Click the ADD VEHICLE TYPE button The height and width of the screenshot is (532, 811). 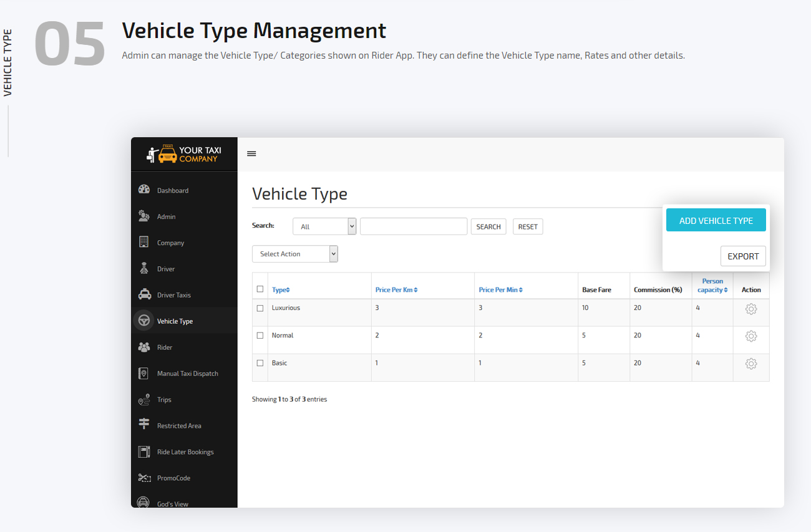[x=716, y=220]
